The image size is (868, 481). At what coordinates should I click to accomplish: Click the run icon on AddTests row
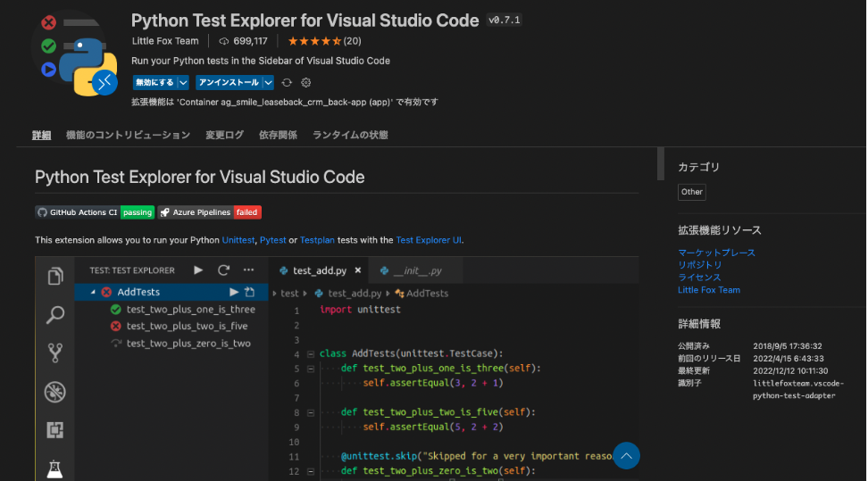click(x=234, y=292)
